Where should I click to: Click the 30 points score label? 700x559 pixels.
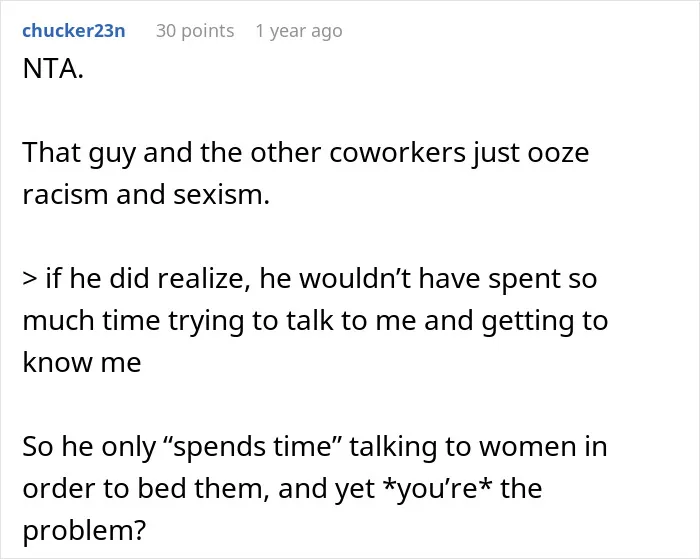pyautogui.click(x=195, y=31)
